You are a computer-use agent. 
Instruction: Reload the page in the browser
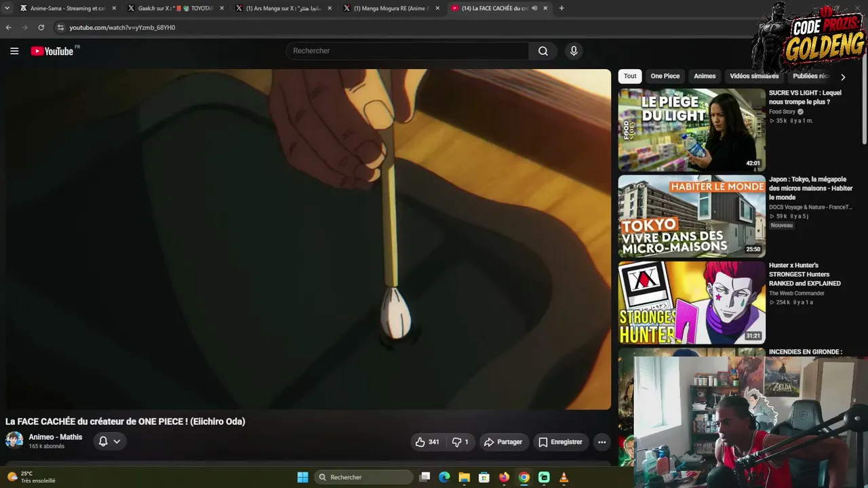click(x=41, y=27)
